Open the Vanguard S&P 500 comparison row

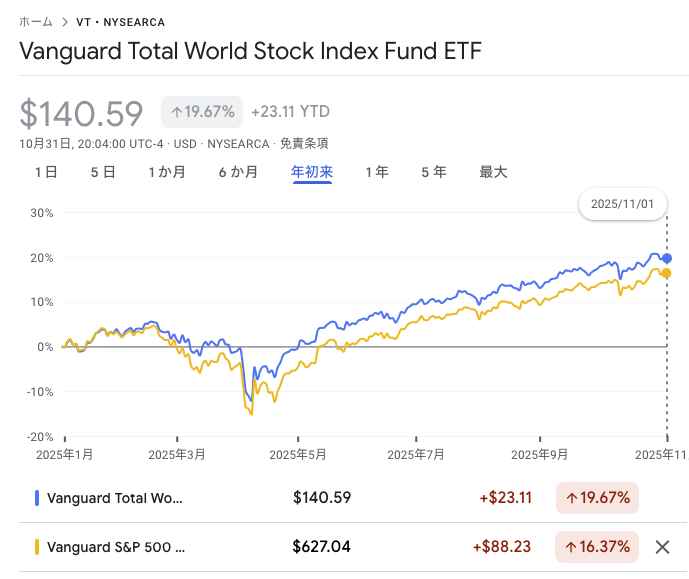[116, 547]
